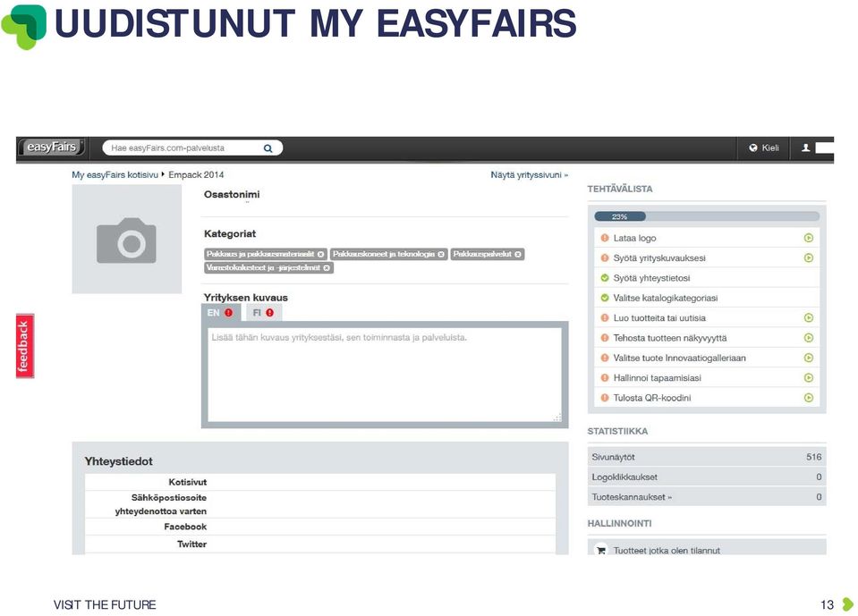The width and height of the screenshot is (858, 616).
Task: Click the Facebook field row
Action: (x=320, y=527)
